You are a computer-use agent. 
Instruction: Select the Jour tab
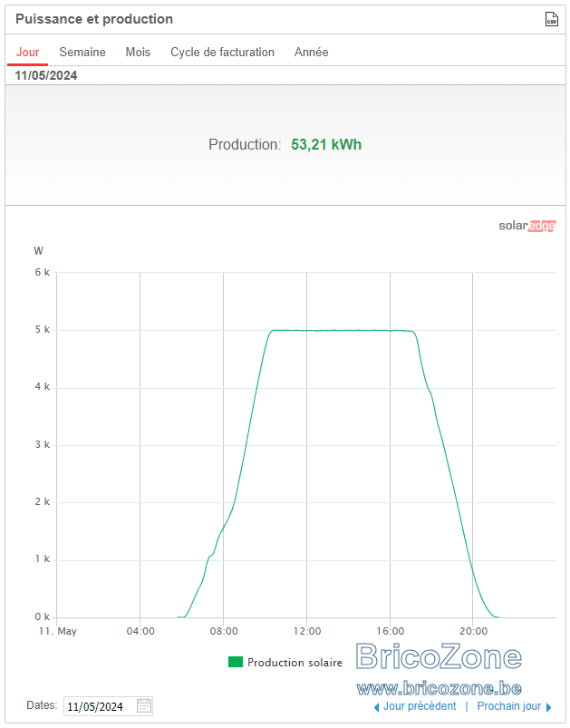pyautogui.click(x=27, y=52)
